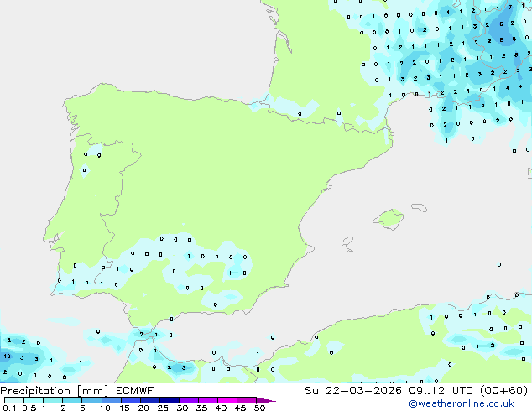Click the '0.1' legend scale label
The height and width of the screenshot is (411, 532).
click(x=9, y=408)
